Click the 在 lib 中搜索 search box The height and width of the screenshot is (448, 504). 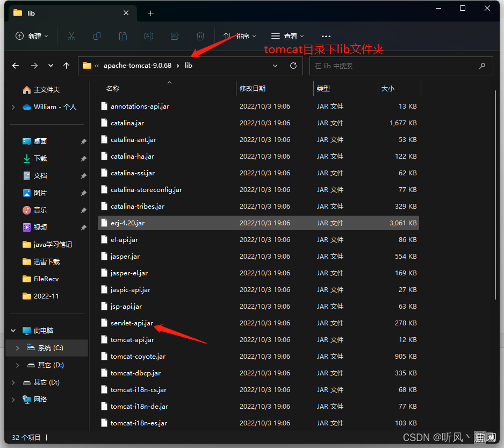coord(401,66)
